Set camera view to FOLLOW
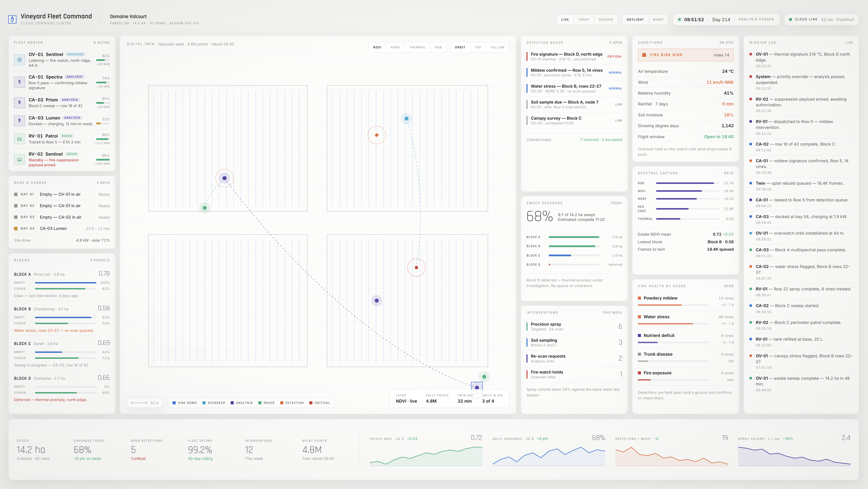The image size is (868, 489). [x=497, y=47]
